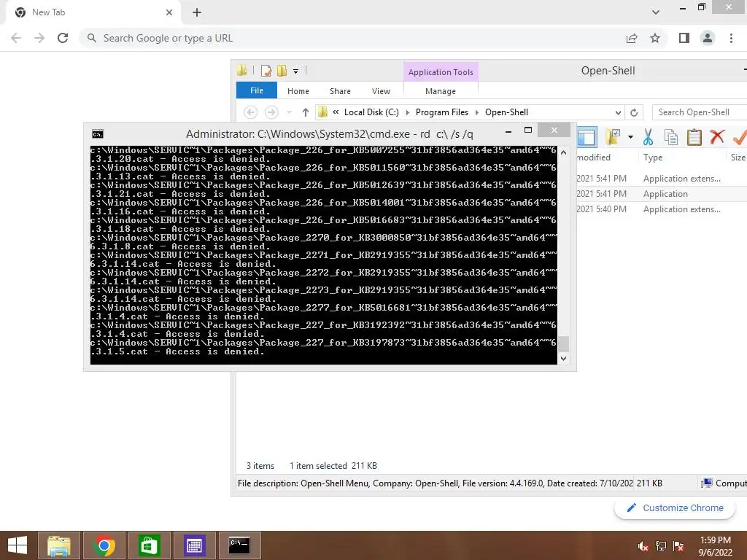Select the row with type Application

tap(662, 194)
